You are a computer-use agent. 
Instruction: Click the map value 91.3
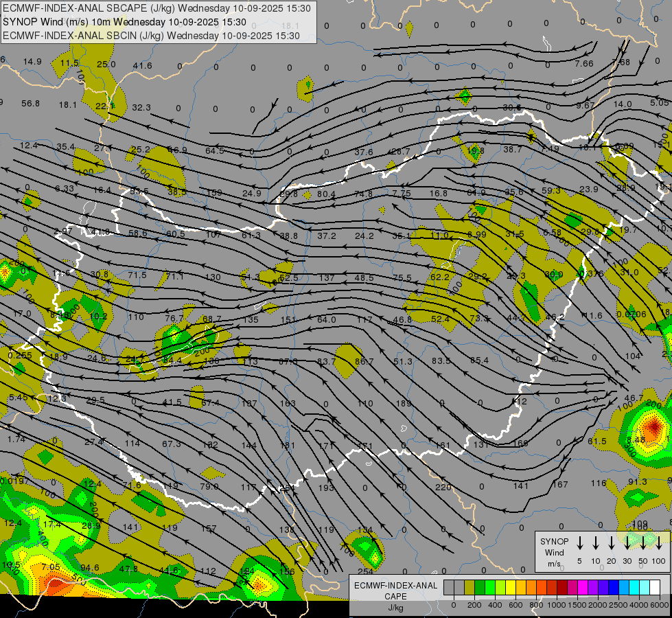tap(637, 482)
